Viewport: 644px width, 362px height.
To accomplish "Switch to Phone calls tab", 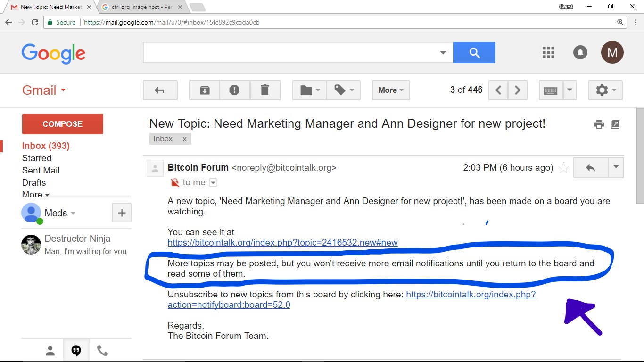I will [x=102, y=351].
